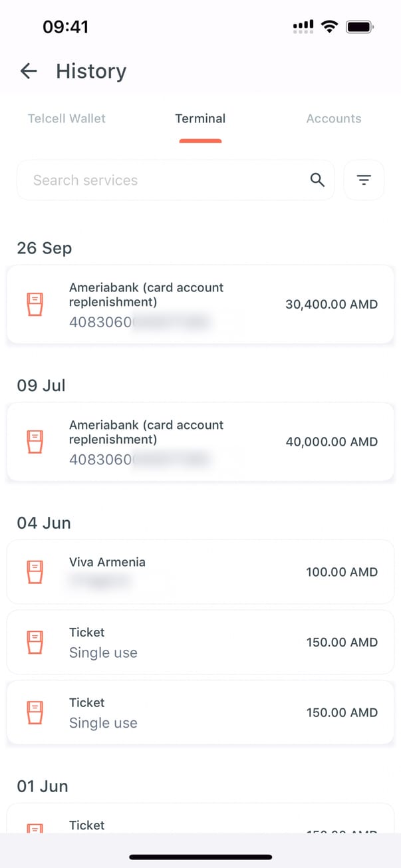Open the first Single use Ticket on 04 Jun

click(x=200, y=643)
